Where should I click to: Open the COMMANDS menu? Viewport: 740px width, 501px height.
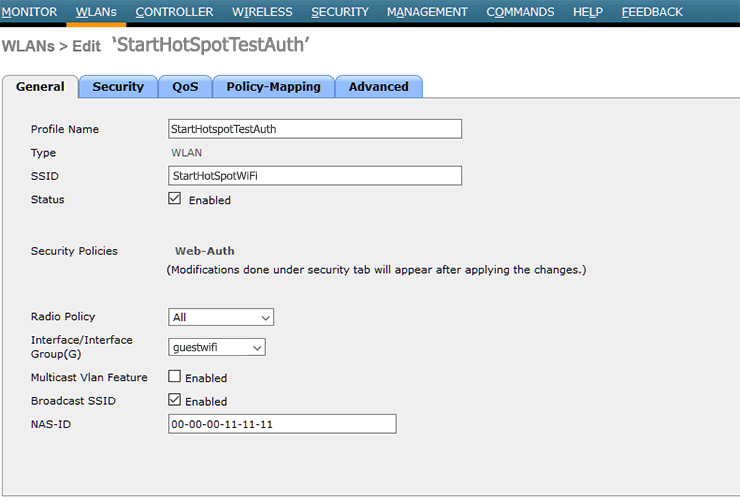tap(520, 12)
